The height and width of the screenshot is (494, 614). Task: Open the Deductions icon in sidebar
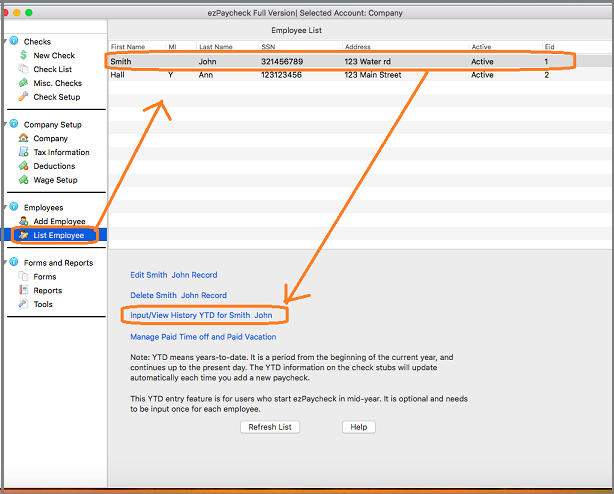(24, 166)
